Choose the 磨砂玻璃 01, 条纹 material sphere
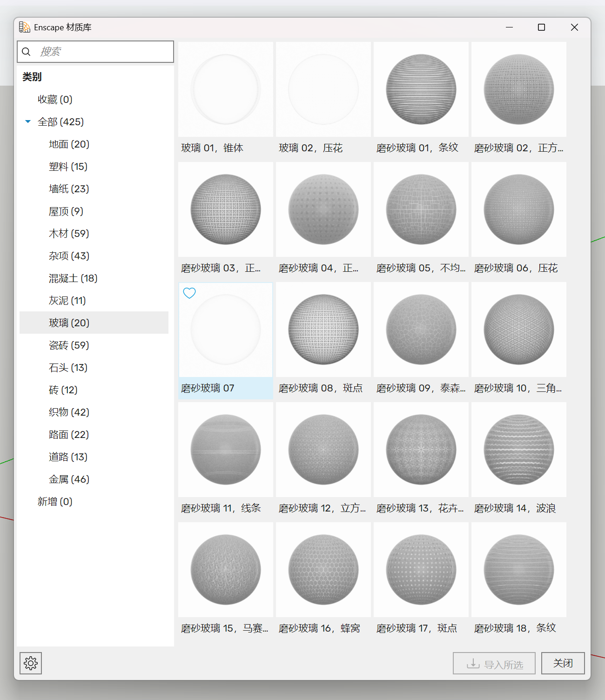This screenshot has height=700, width=605. click(x=421, y=90)
